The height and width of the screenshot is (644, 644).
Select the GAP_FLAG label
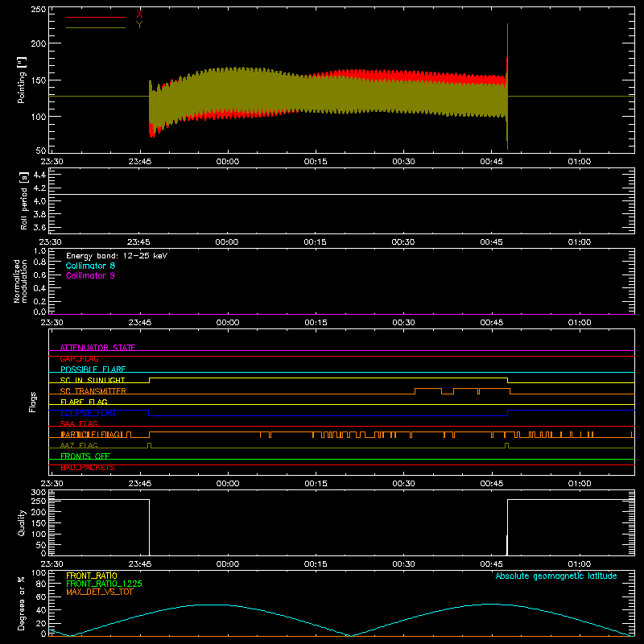(x=79, y=358)
